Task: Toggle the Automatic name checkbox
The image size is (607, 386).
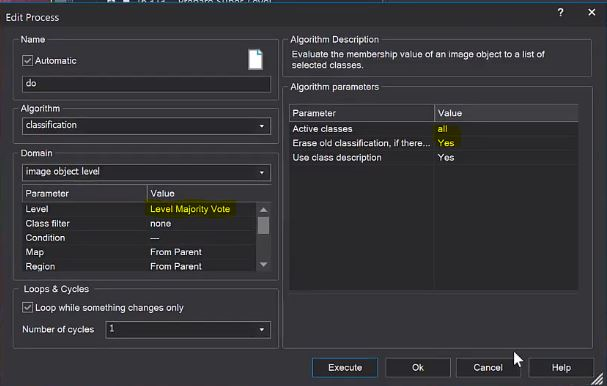Action: pos(27,60)
